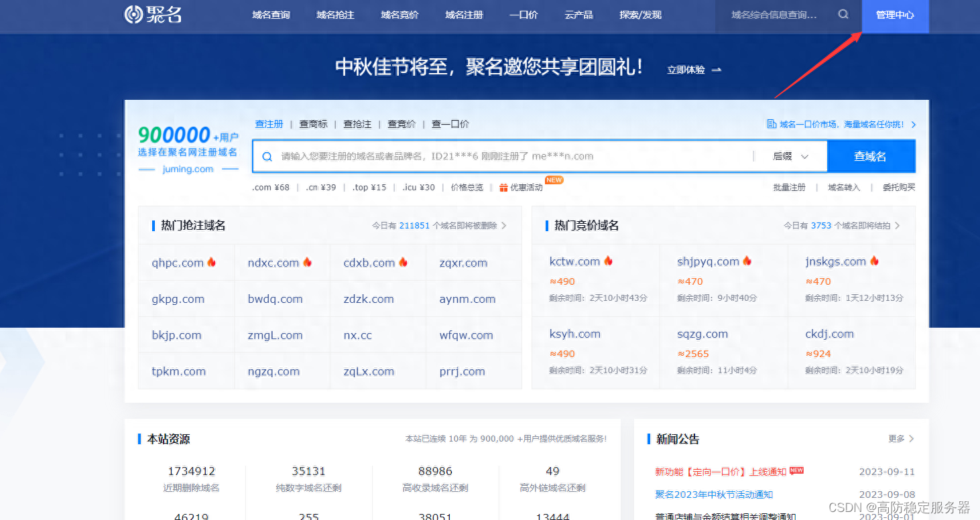Click the 3753 closing-auctions count

click(821, 226)
